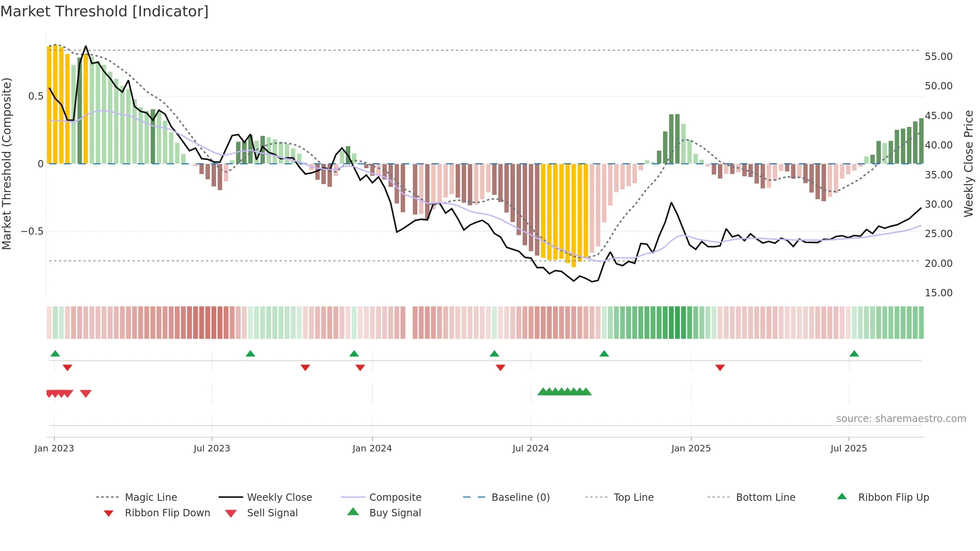Click the Market Threshold (Composite) axis title
980x551 pixels.
coord(7,163)
